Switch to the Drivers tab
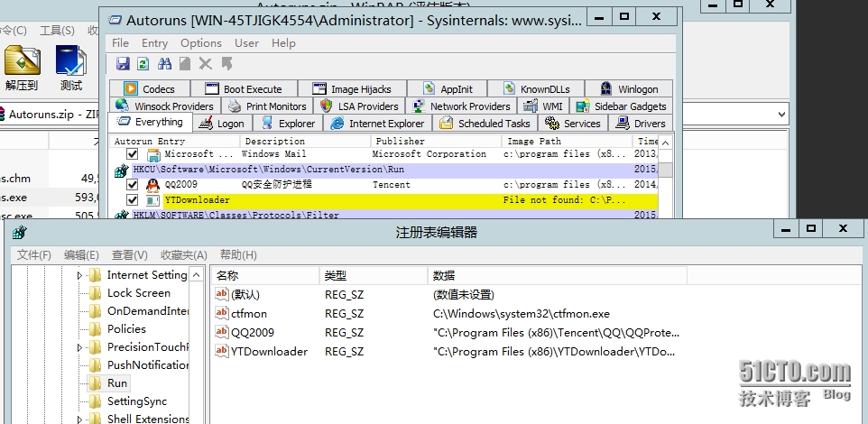 pos(641,124)
